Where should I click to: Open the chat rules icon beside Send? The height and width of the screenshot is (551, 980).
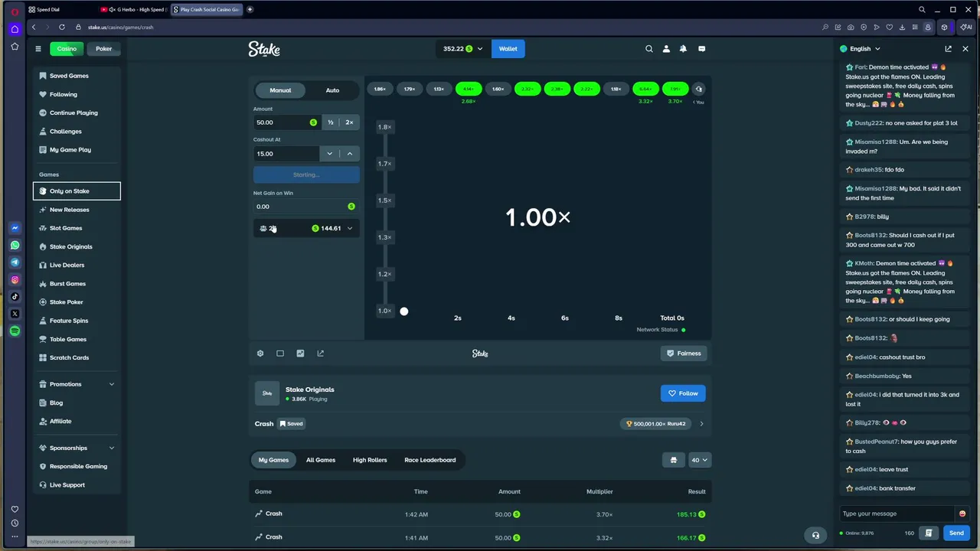point(929,533)
